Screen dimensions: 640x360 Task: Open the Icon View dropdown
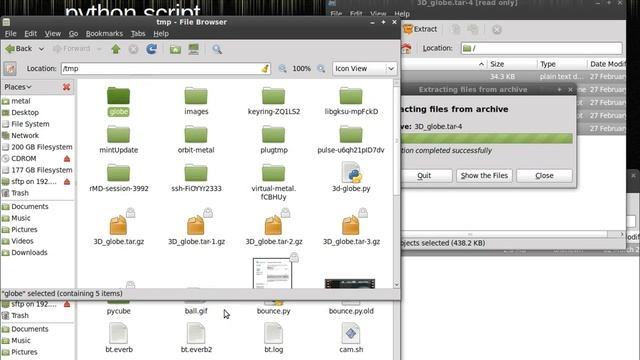364,69
